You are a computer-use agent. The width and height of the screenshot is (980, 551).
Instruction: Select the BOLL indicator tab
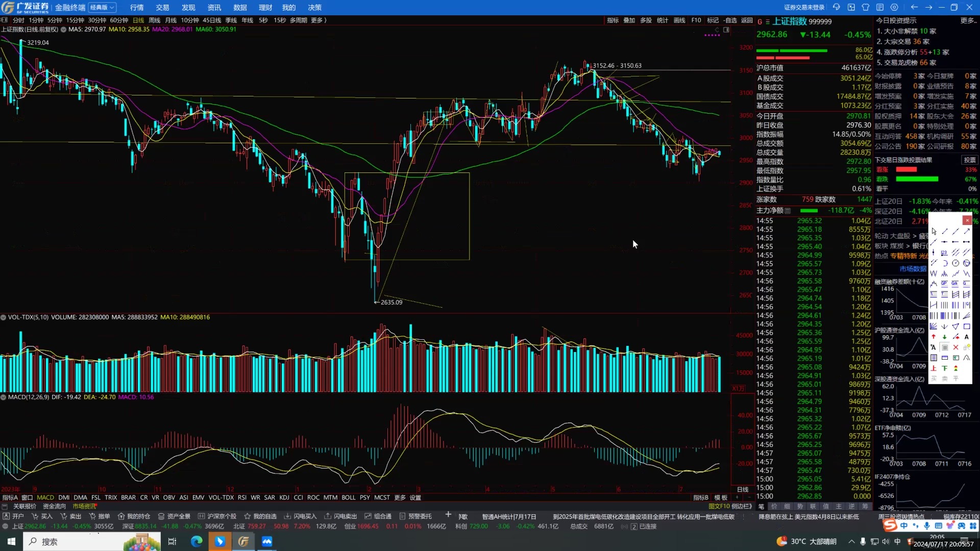click(x=349, y=497)
